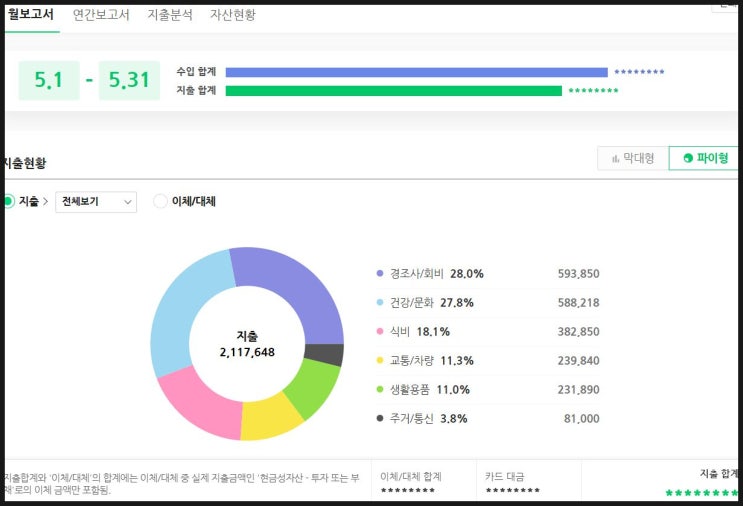Click the green 지출 합계 bar
The image size is (743, 506).
pyautogui.click(x=394, y=90)
